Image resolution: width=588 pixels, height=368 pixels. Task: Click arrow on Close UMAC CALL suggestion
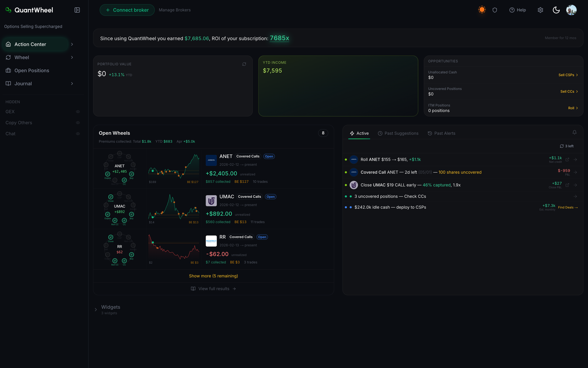(575, 185)
